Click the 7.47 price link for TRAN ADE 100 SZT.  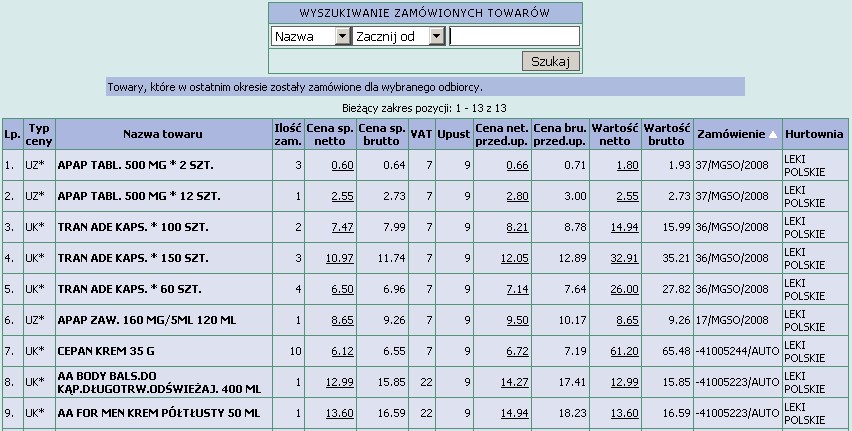(x=342, y=228)
